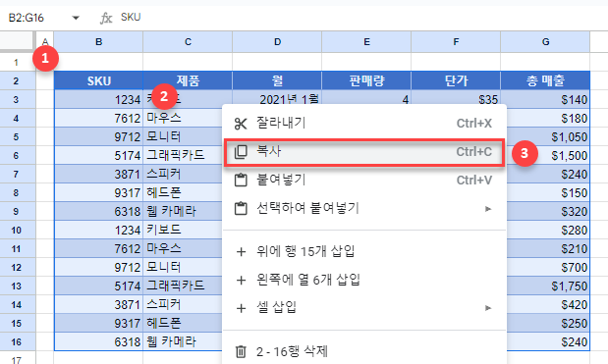The width and height of the screenshot is (608, 364).
Task: Select row 13 header
Action: click(x=17, y=286)
